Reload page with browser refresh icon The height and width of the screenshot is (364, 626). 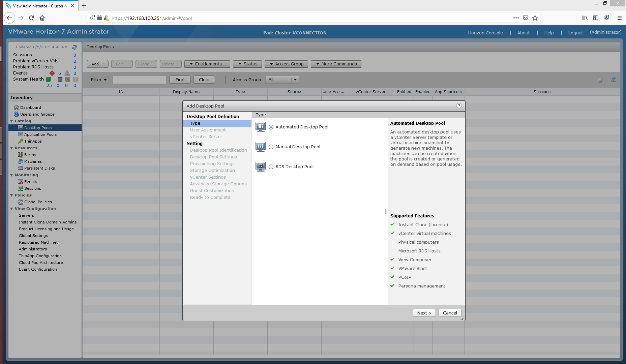click(x=31, y=18)
